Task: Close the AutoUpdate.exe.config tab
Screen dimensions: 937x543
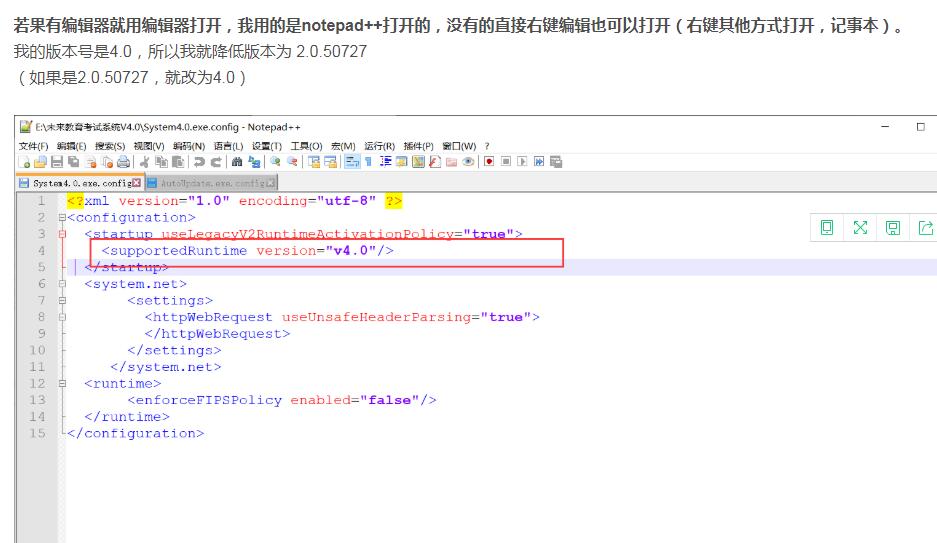Action: tap(270, 183)
